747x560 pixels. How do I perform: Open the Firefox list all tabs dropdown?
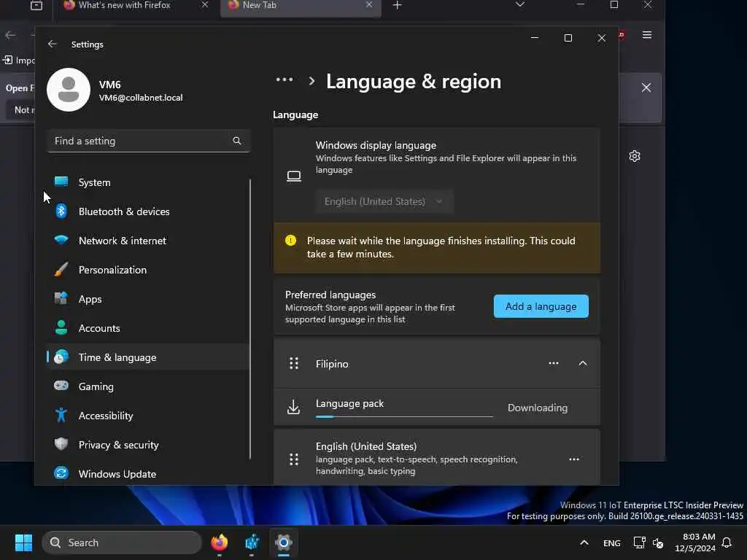[x=519, y=5]
